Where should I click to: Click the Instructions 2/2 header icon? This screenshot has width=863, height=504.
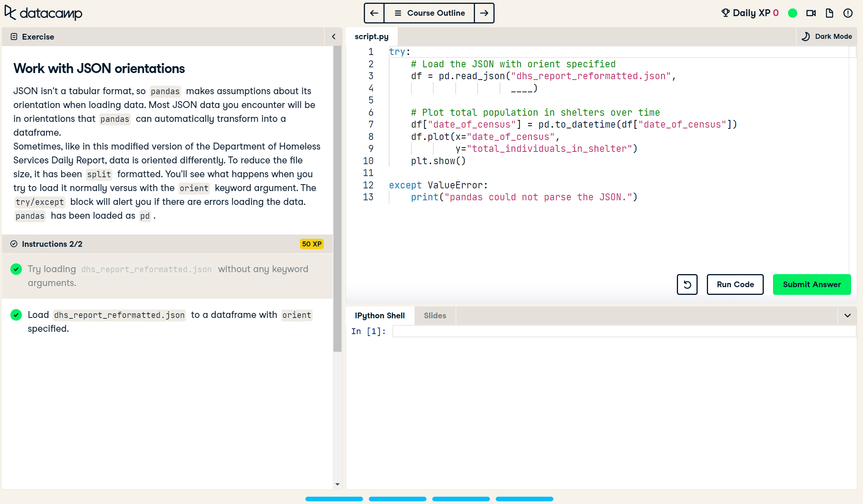14,244
